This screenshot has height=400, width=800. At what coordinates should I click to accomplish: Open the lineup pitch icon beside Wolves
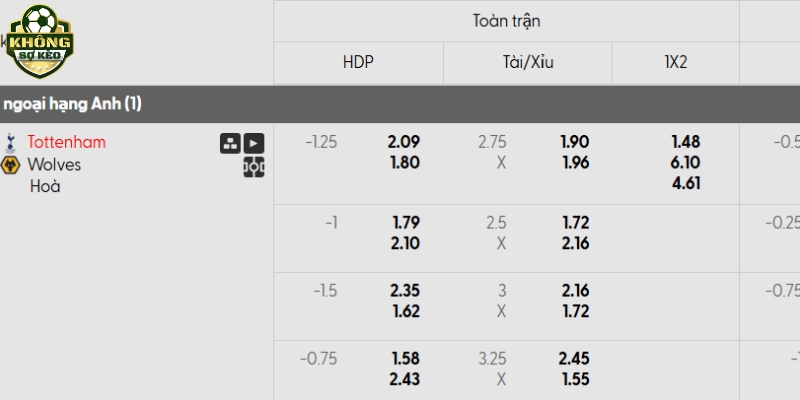(x=254, y=167)
